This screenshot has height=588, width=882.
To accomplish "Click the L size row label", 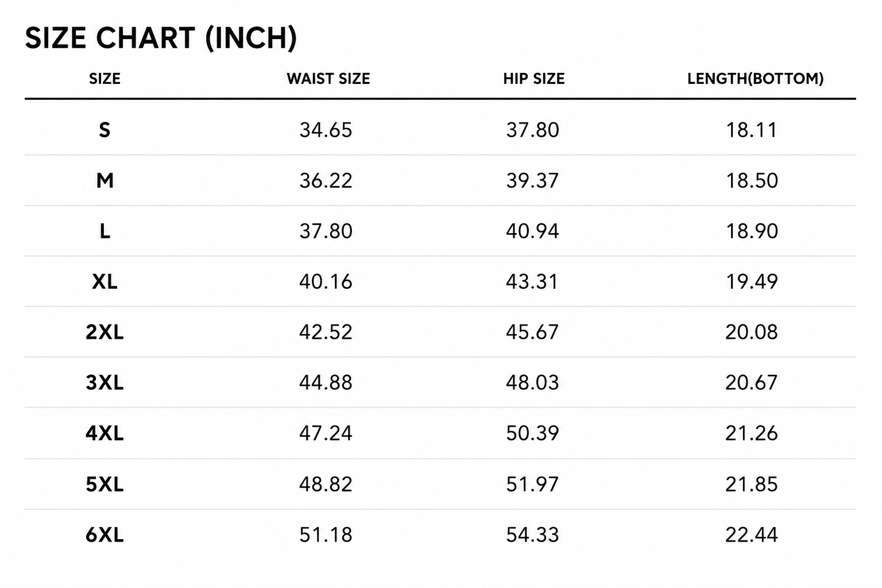I will click(105, 231).
